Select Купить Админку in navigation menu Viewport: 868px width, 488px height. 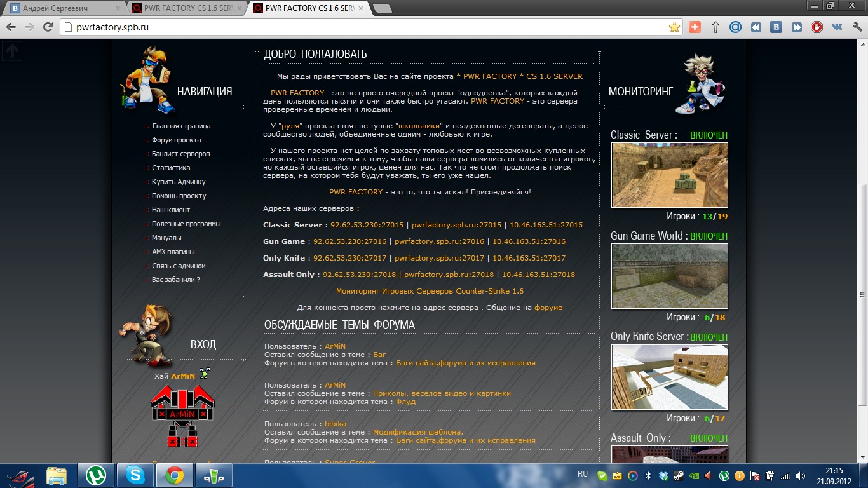click(179, 182)
